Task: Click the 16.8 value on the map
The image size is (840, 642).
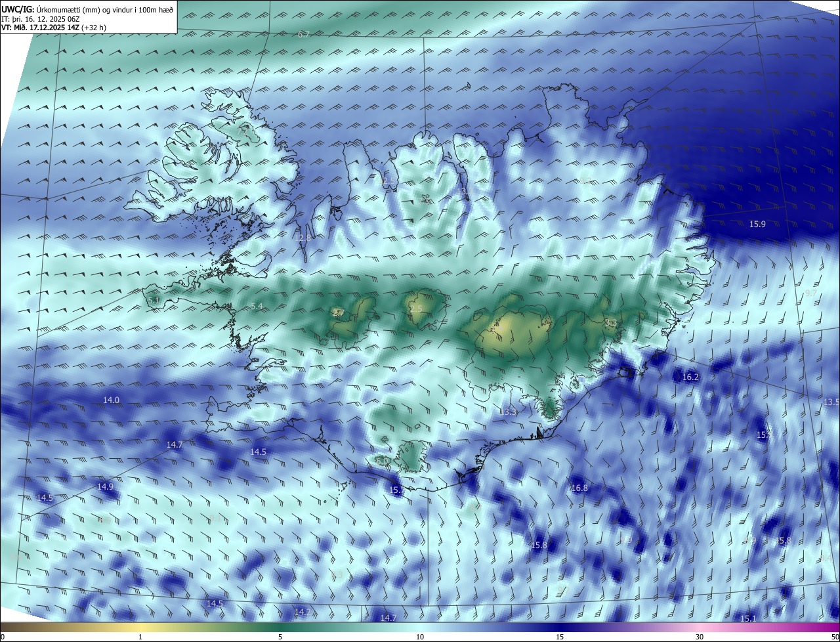Action: [x=579, y=488]
